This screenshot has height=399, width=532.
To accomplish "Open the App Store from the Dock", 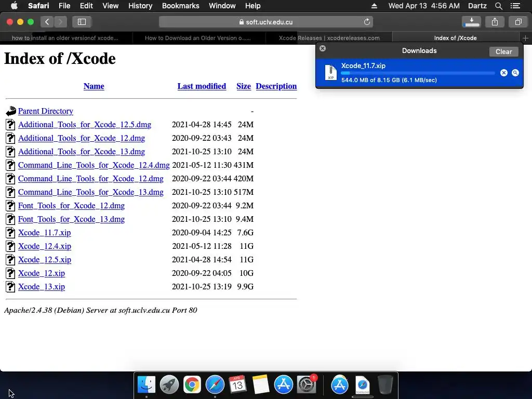I will pos(283,385).
